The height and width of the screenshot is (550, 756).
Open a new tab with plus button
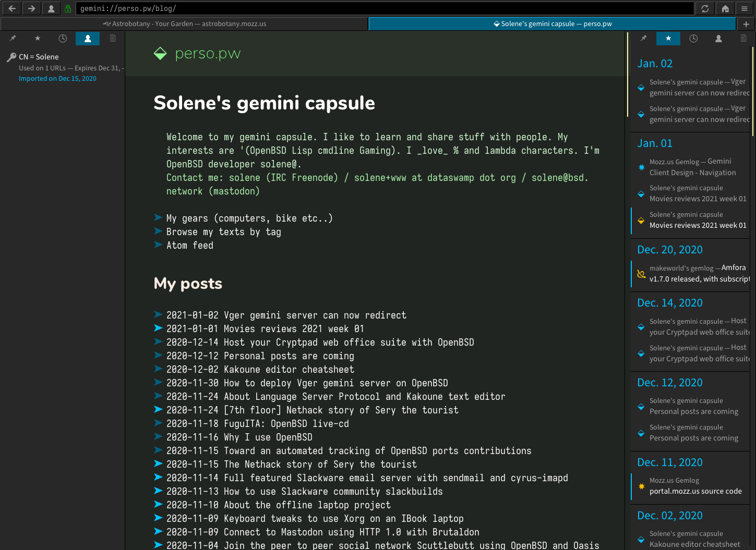tap(746, 24)
